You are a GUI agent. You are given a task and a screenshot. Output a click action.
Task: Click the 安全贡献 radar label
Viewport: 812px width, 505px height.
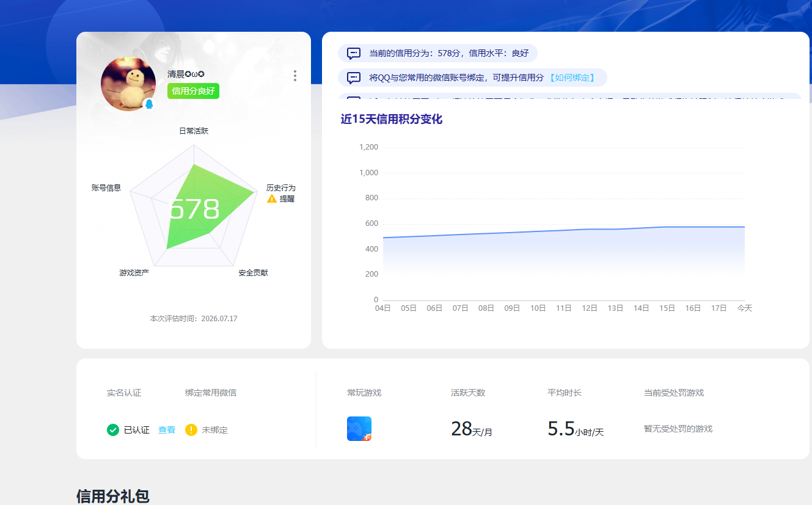pyautogui.click(x=253, y=272)
